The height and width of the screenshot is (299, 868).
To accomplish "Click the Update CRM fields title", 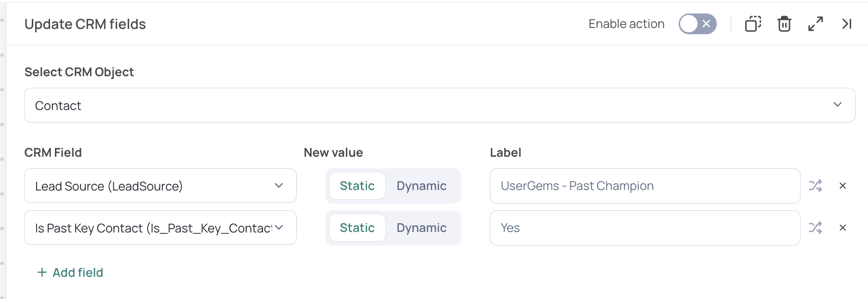I will coord(85,24).
